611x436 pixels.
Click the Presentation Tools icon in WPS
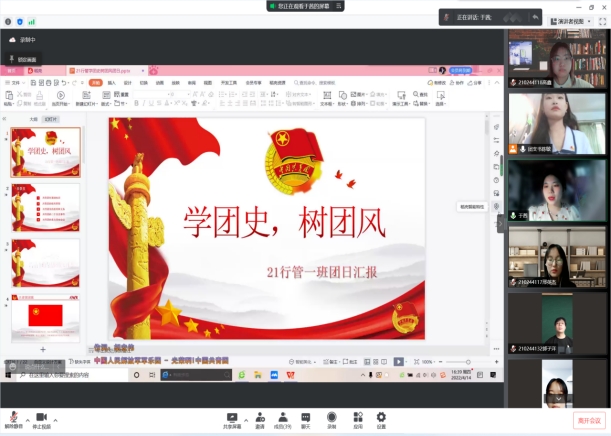click(x=401, y=95)
